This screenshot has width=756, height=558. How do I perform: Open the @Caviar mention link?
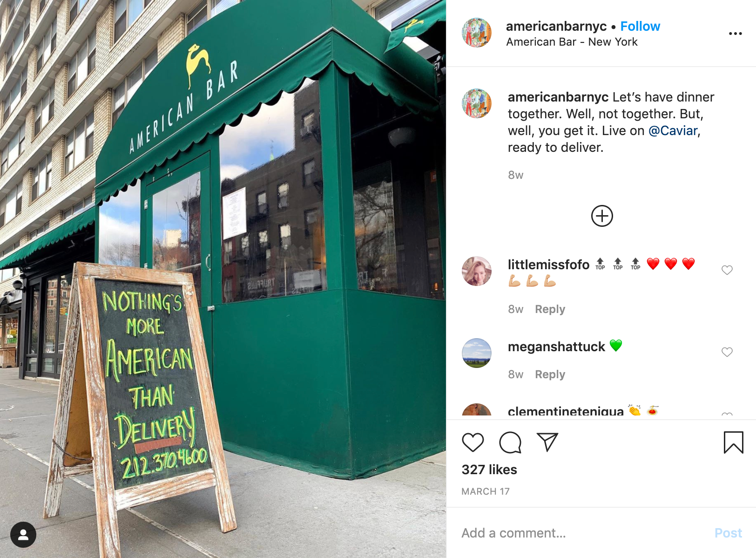[x=673, y=130]
